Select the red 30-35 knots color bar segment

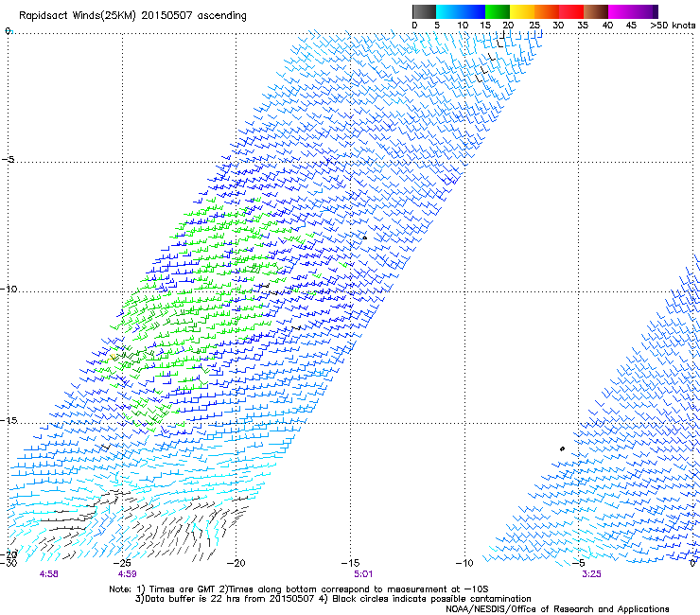pos(571,11)
